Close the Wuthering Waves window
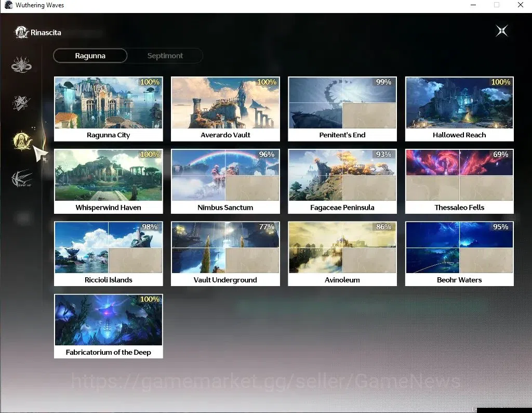The width and height of the screenshot is (532, 413). [521, 5]
